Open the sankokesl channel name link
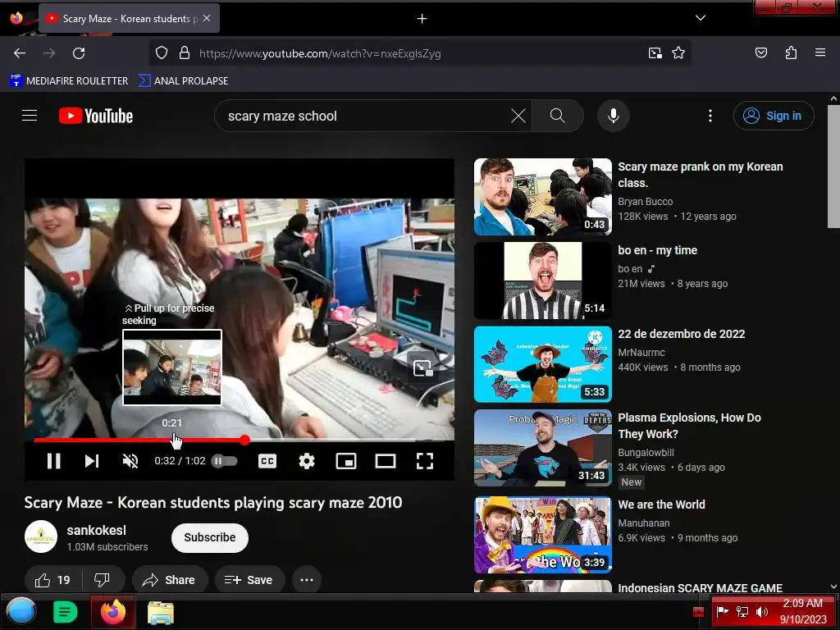Viewport: 840px width, 630px height. 97,530
